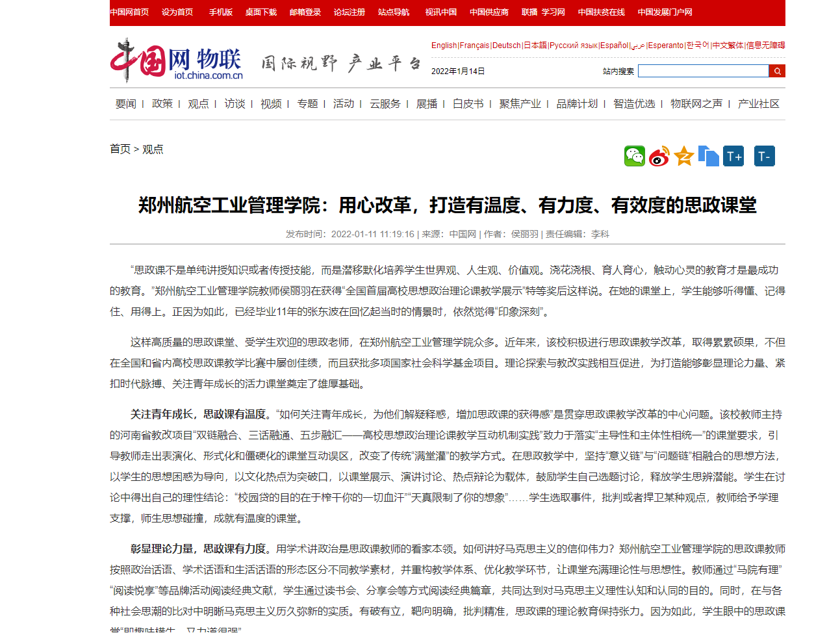This screenshot has width=840, height=633.
Task: Open the 产业社区 navigation item
Action: (759, 104)
